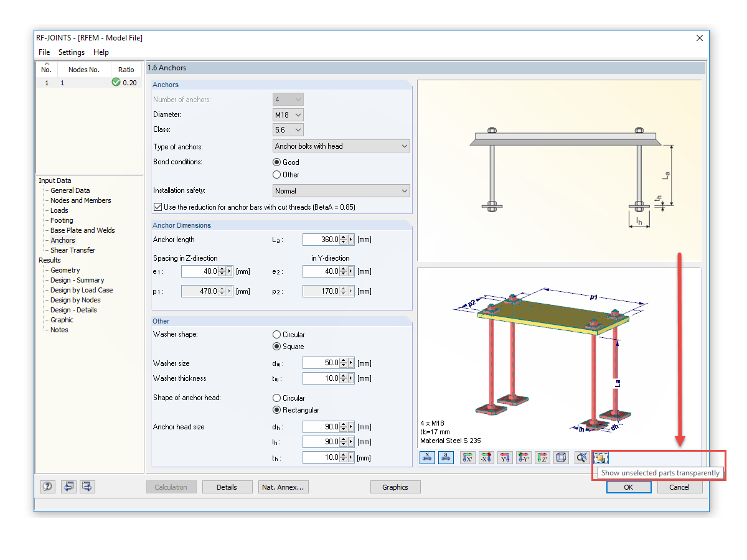
Task: Open the Settings menu
Action: [72, 52]
